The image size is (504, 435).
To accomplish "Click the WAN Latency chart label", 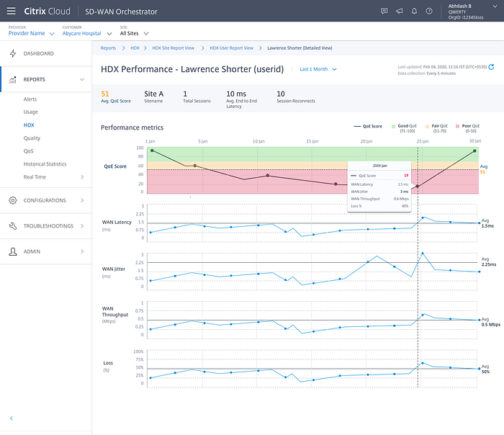I will (x=117, y=222).
